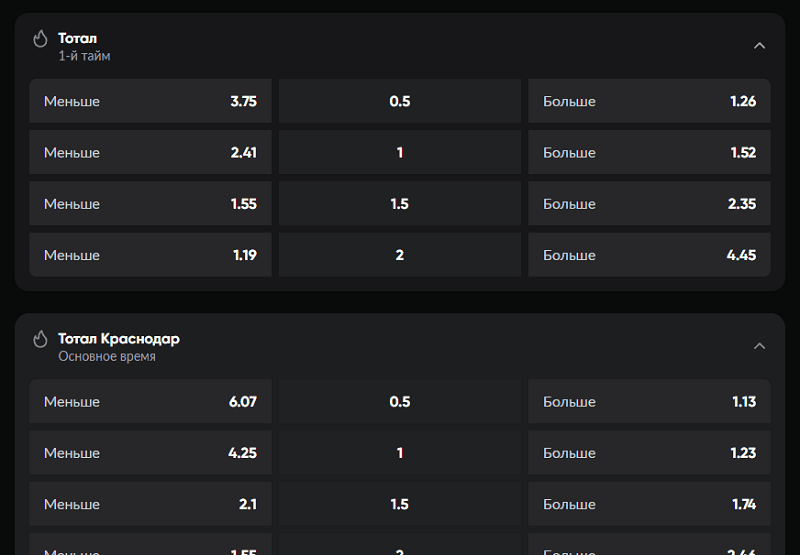The height and width of the screenshot is (555, 800).
Task: Pick Краснодар Меньше 1 at 4.25
Action: tap(150, 453)
